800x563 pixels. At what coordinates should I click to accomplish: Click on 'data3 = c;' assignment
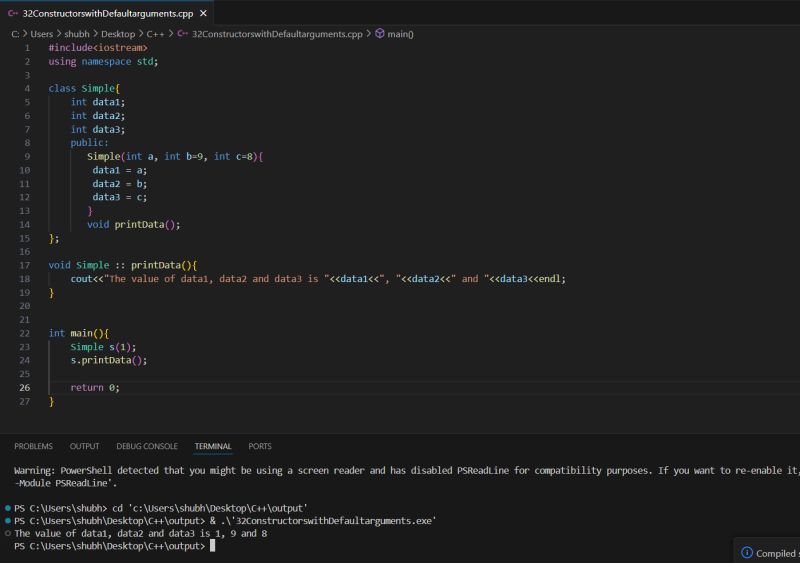click(119, 197)
